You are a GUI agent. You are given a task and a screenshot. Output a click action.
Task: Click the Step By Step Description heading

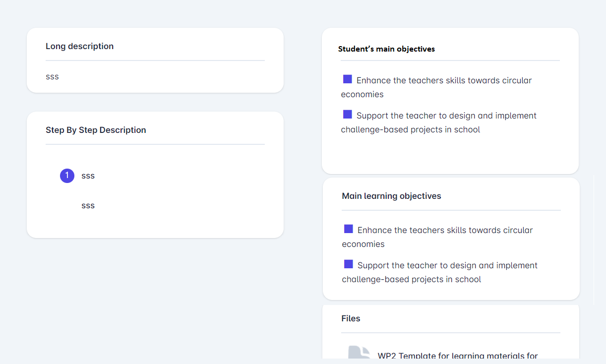96,130
